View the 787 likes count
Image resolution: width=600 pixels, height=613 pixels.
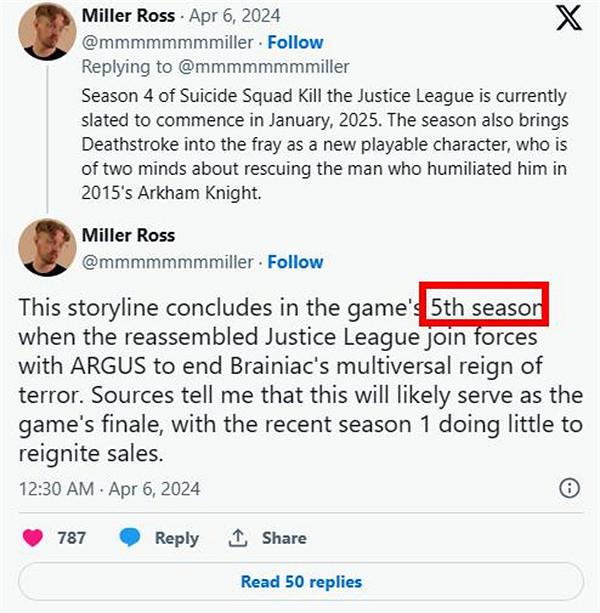[71, 537]
